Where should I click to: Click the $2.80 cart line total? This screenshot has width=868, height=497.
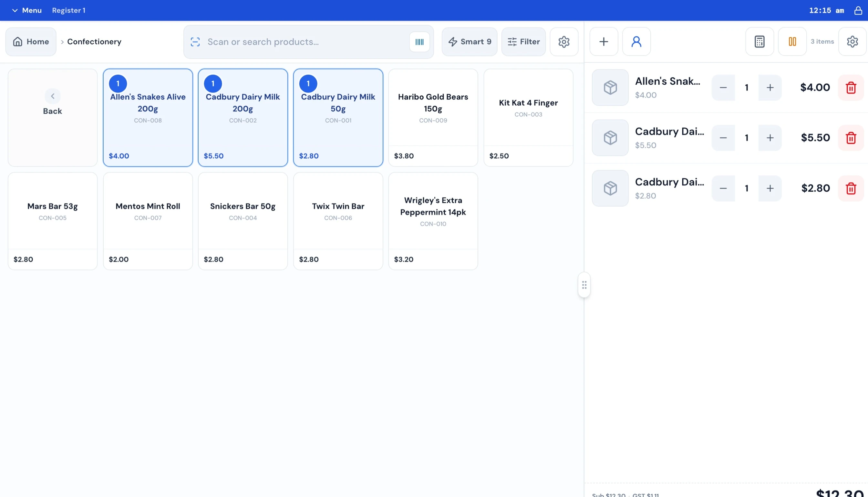pos(815,188)
